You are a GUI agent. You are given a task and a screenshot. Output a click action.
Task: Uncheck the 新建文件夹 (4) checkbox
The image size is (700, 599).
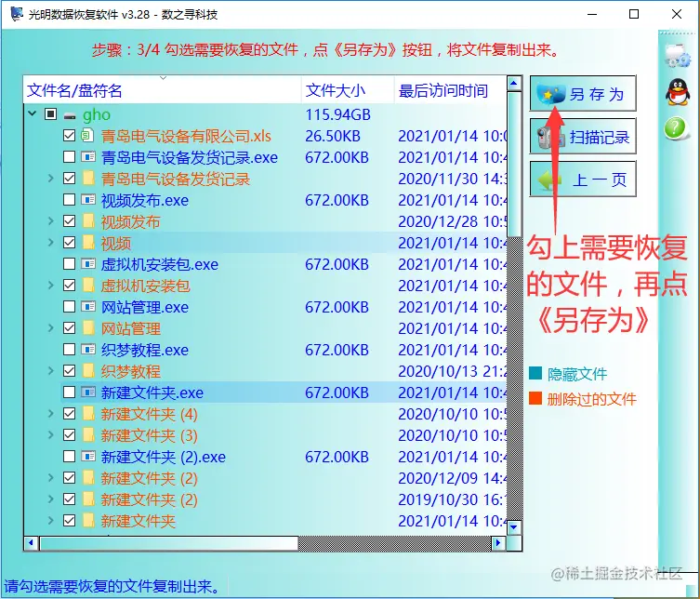coord(69,414)
